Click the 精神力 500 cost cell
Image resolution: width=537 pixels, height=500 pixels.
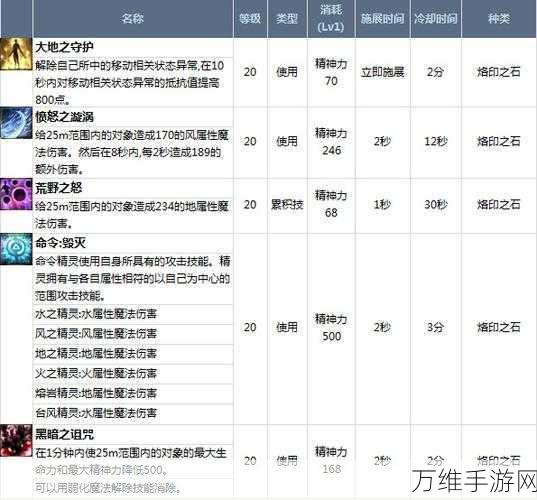[x=331, y=328]
